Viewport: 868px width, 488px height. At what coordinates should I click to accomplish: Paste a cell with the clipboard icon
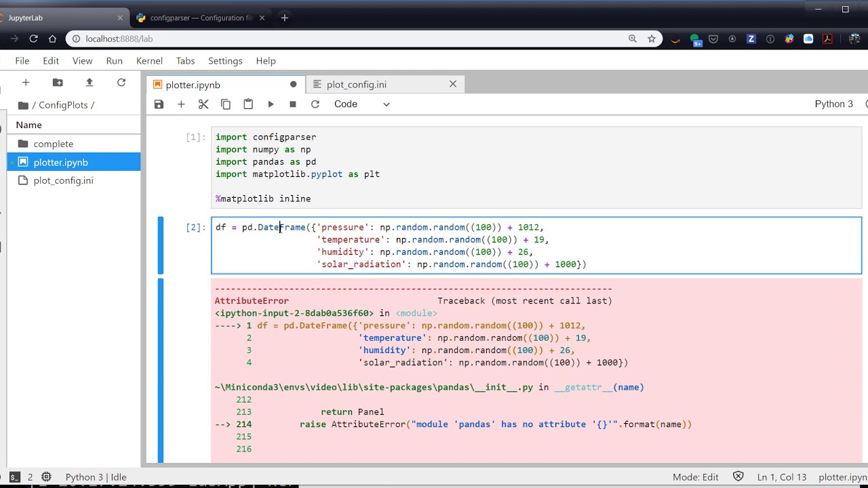(x=248, y=104)
